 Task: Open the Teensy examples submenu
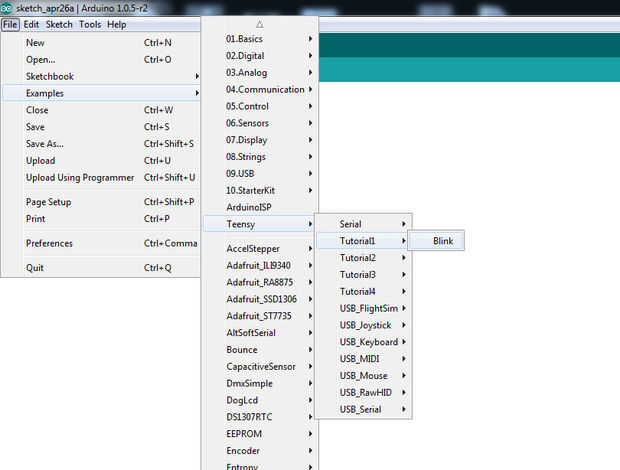point(260,224)
